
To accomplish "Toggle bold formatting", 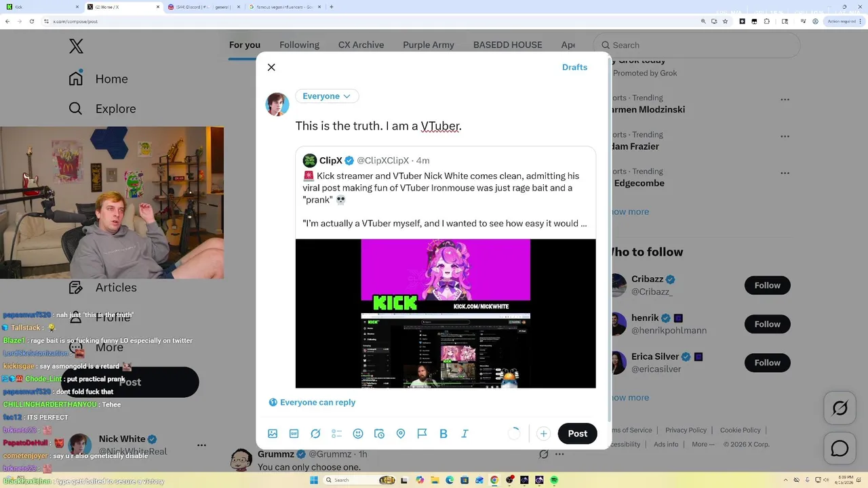I will (x=443, y=434).
